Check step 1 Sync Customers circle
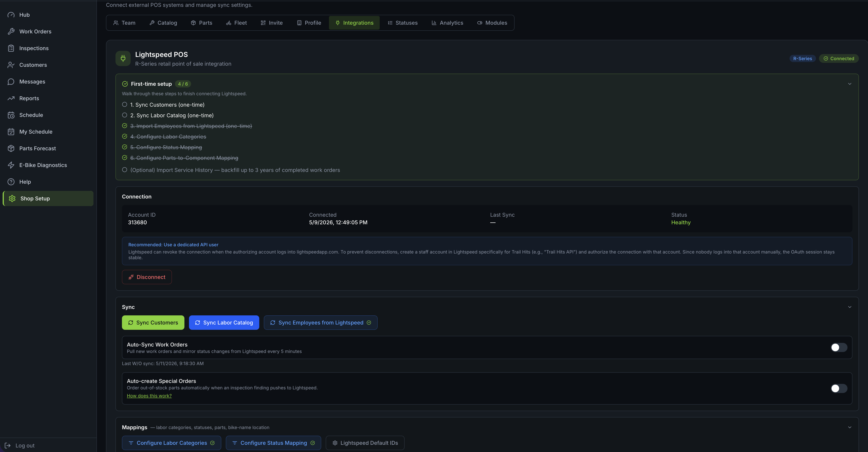This screenshot has width=868, height=452. pyautogui.click(x=125, y=105)
